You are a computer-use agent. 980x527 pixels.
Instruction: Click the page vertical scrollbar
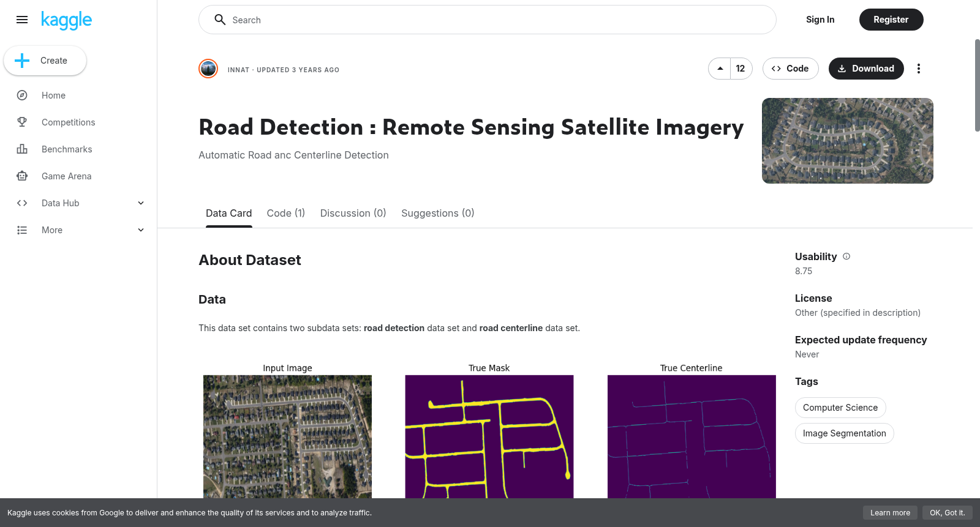click(977, 85)
